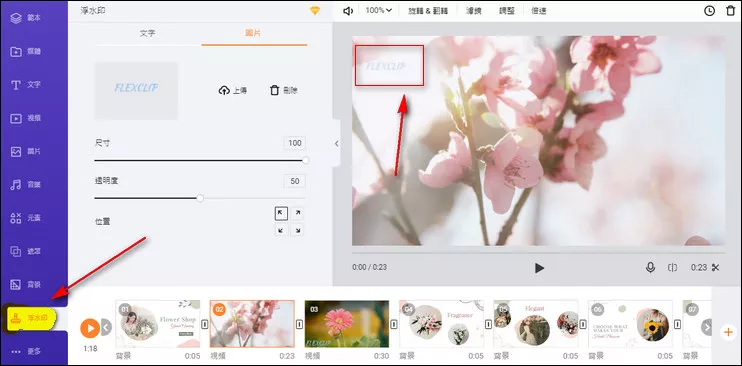This screenshot has height=366, width=742.
Task: Click the transition icon after scene 04
Action: pos(488,324)
